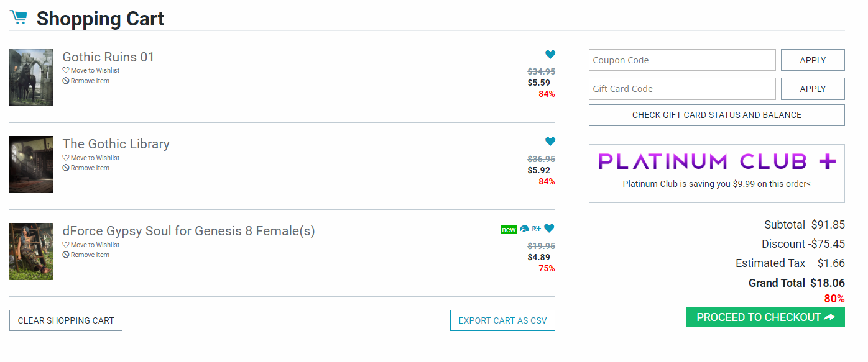Export the cart as CSV
Viewport: 868px width, 362px height.
pos(502,320)
